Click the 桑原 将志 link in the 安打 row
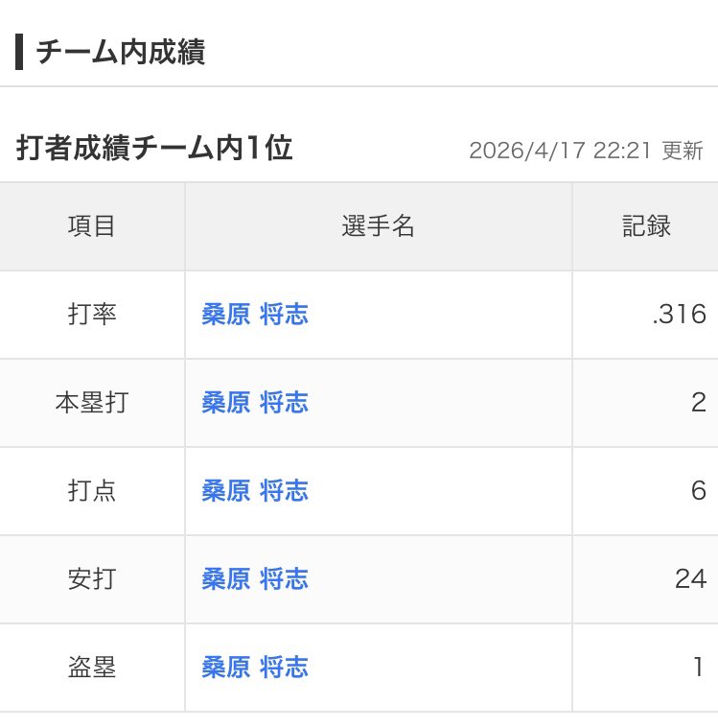Image resolution: width=718 pixels, height=728 pixels. (255, 579)
